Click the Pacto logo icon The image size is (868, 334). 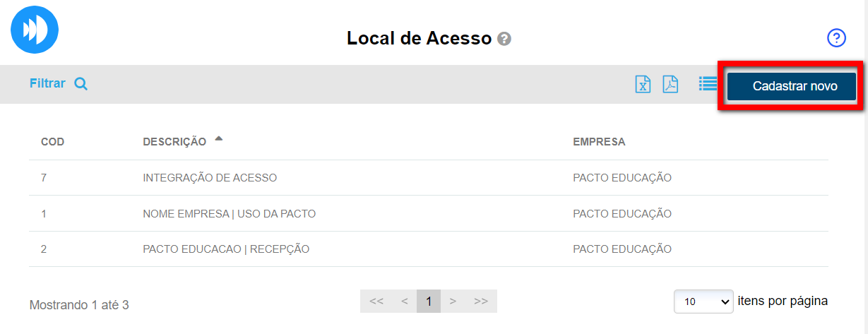click(35, 30)
